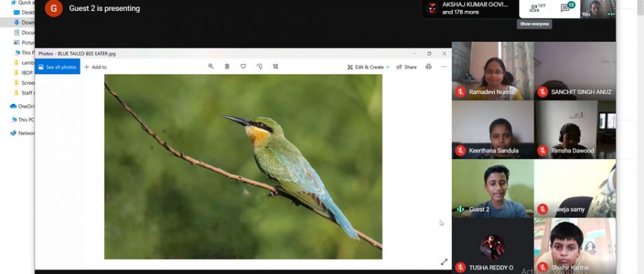Image resolution: width=644 pixels, height=274 pixels.
Task: Click muted mic icon beside SANCHIT SINGH ANUZ
Action: coord(543,92)
